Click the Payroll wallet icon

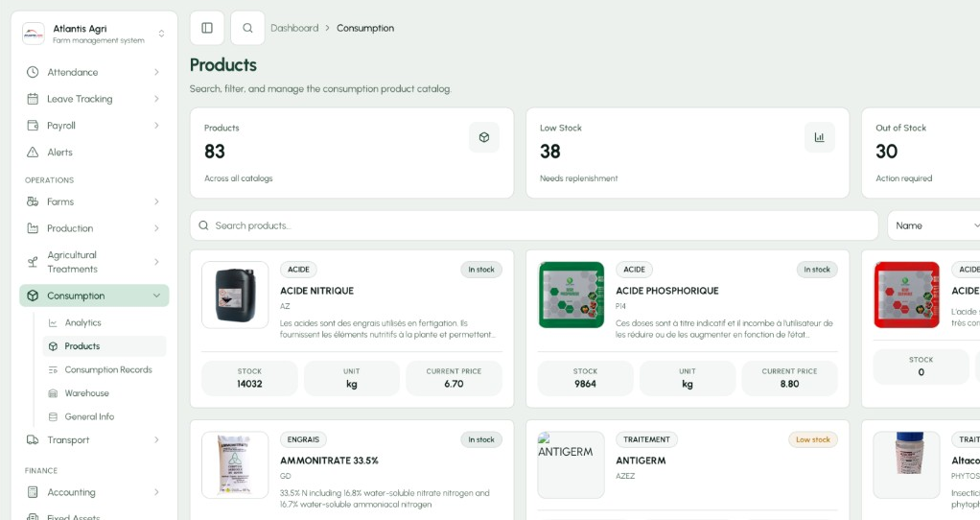coord(33,126)
